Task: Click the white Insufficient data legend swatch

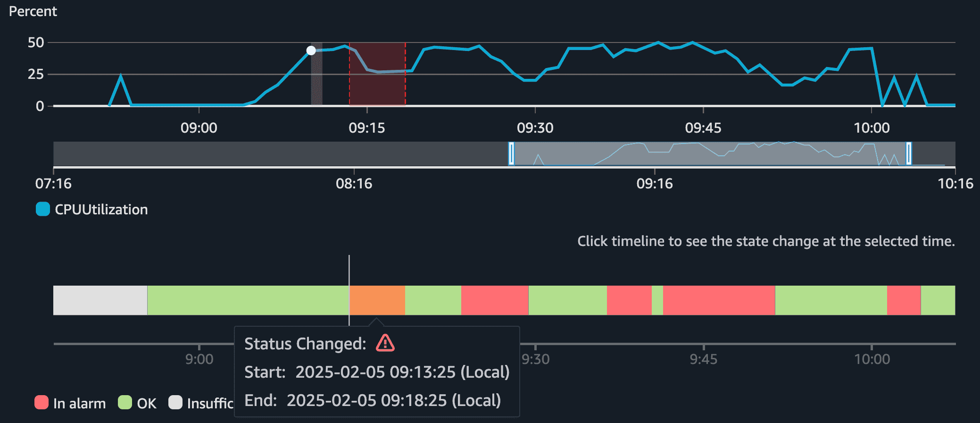Action: [175, 403]
